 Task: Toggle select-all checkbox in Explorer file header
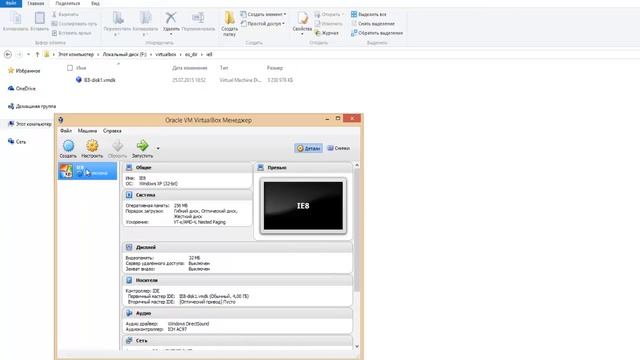click(x=70, y=68)
